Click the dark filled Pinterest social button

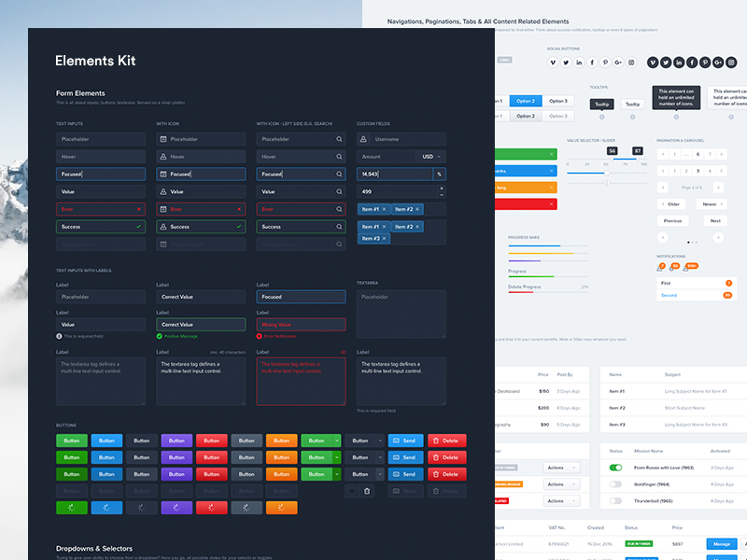pos(705,63)
